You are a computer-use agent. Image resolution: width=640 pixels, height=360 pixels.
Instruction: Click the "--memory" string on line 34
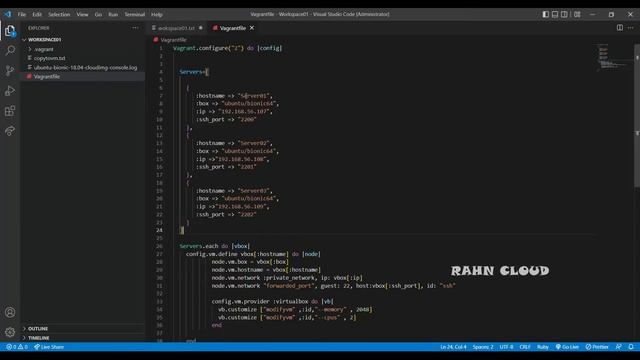pos(330,309)
